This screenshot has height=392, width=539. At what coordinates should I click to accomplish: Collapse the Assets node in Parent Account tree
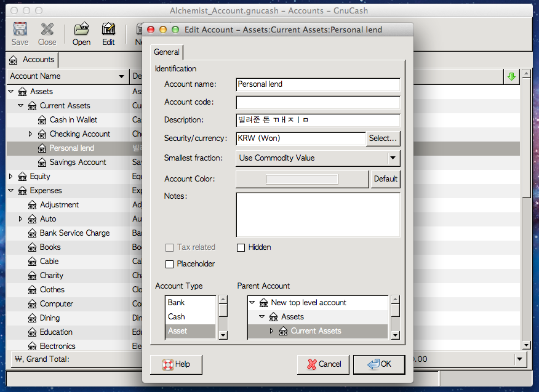(262, 317)
